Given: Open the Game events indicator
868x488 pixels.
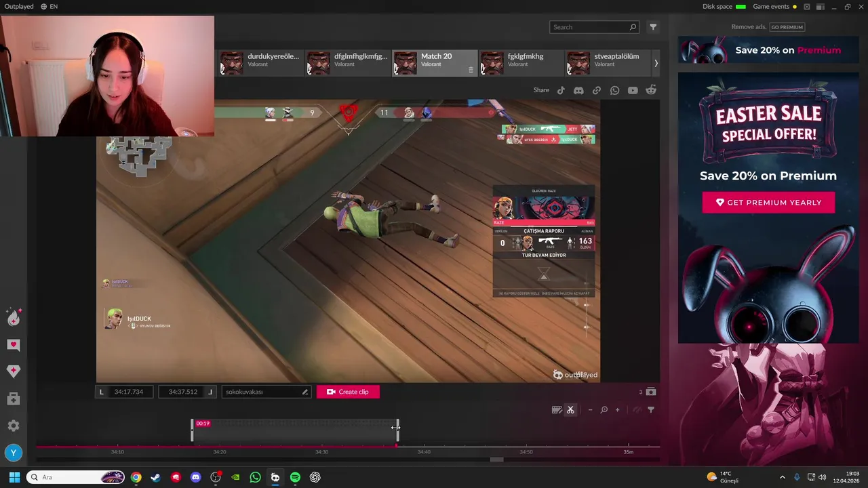Looking at the screenshot, I should point(774,6).
